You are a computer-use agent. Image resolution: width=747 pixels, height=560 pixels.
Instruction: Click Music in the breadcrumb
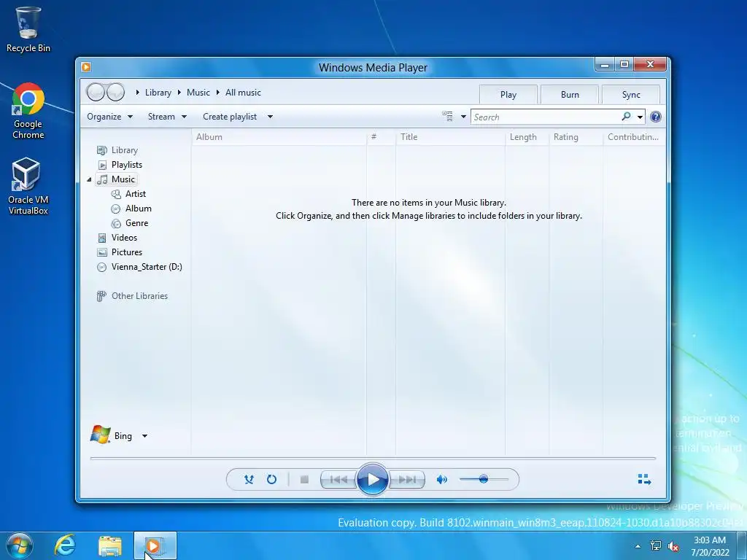tap(198, 93)
